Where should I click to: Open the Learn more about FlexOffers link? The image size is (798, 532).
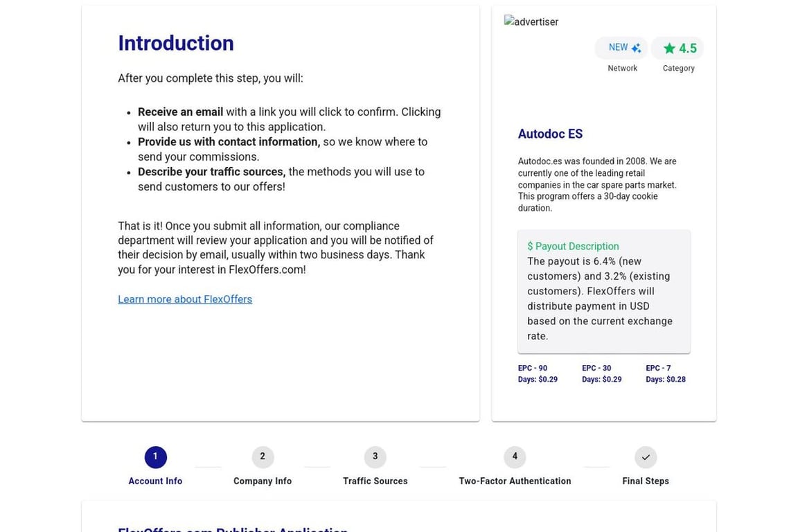185,299
